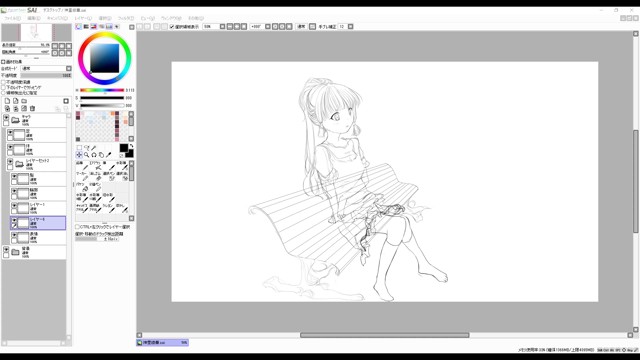Select the Eyedropper color picker tool
Screen dimensions: 640x360
[x=109, y=155]
